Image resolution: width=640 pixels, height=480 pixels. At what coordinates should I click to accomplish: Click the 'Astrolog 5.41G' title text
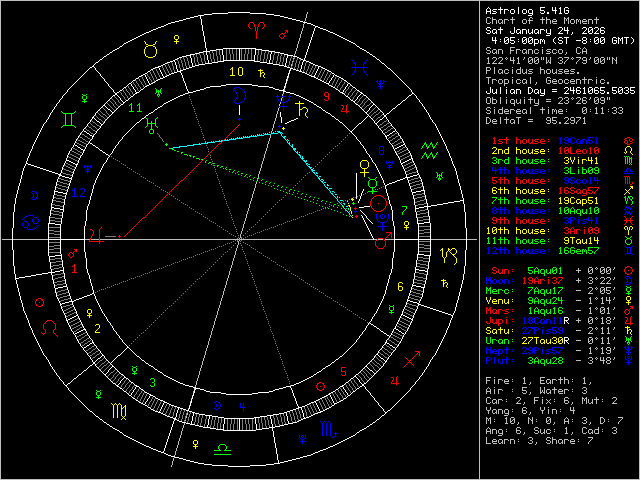pos(527,11)
